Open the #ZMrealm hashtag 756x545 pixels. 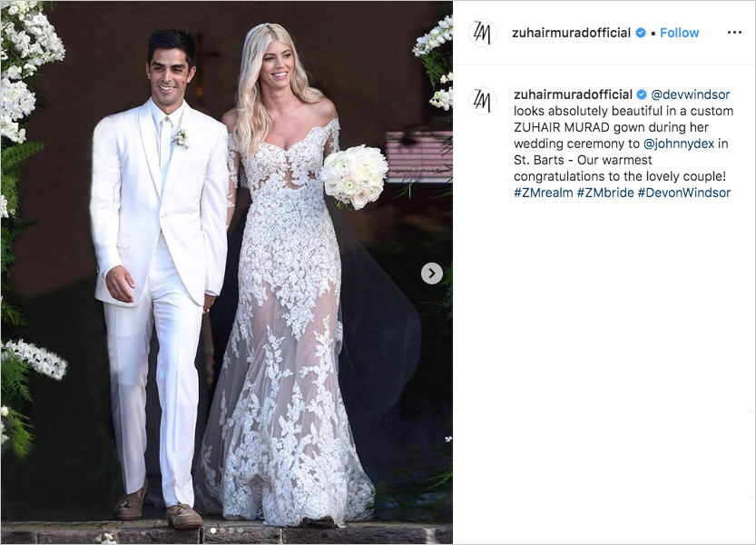[x=544, y=193]
